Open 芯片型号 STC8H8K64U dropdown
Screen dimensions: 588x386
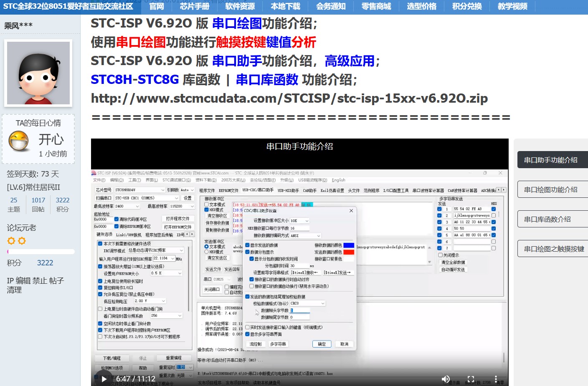pos(139,190)
